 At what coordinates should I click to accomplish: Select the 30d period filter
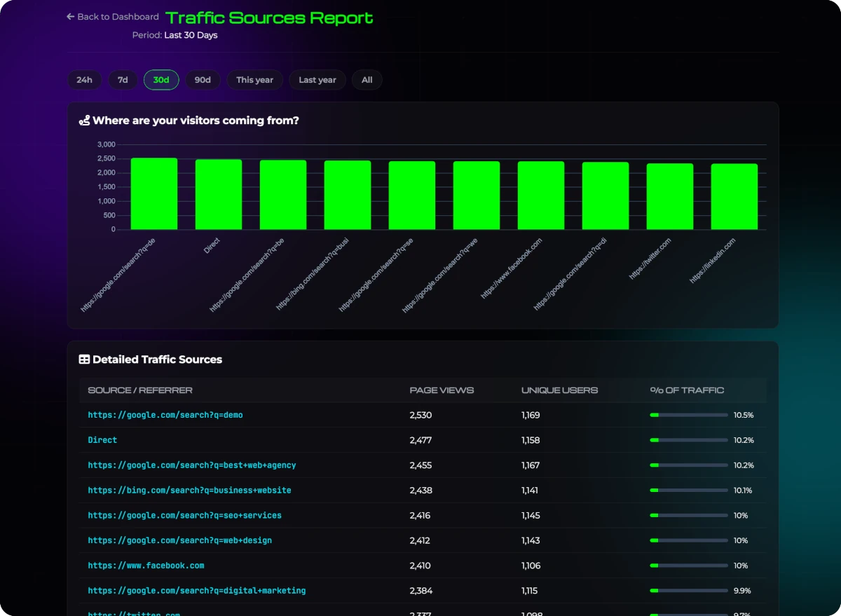[161, 80]
